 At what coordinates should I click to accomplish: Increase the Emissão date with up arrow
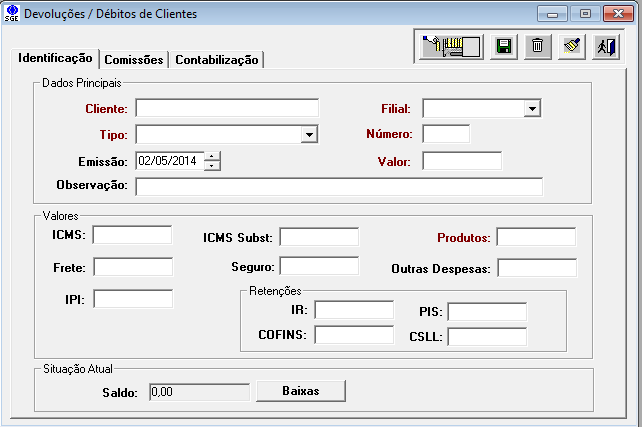pos(212,155)
